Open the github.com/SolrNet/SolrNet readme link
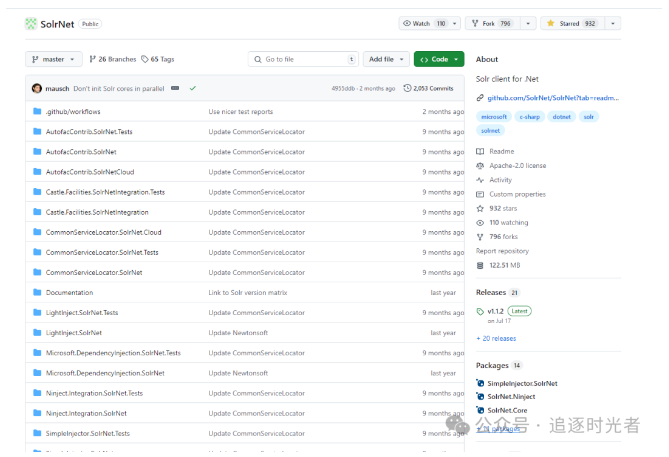Image resolution: width=669 pixels, height=457 pixels. (x=553, y=98)
